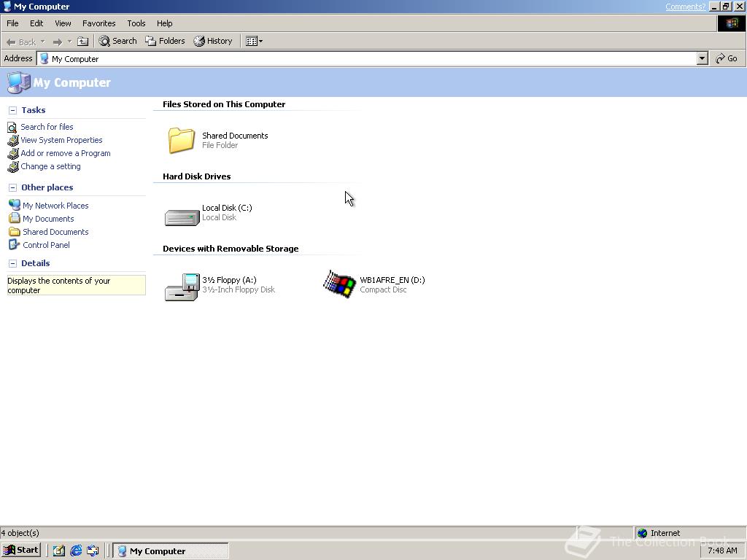The image size is (747, 560).
Task: Open the Control Panel link
Action: [46, 245]
